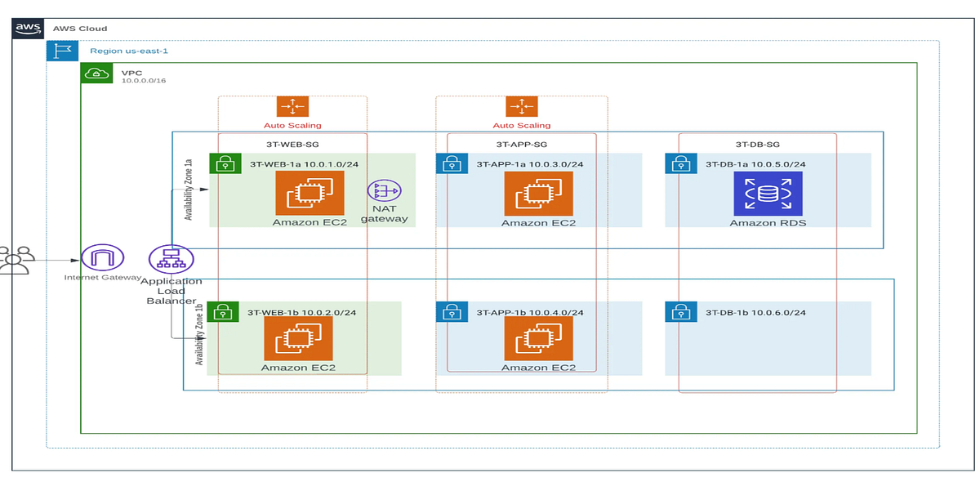Select the VPC cloud icon
Image resolution: width=980 pixels, height=491 pixels.
tap(96, 73)
